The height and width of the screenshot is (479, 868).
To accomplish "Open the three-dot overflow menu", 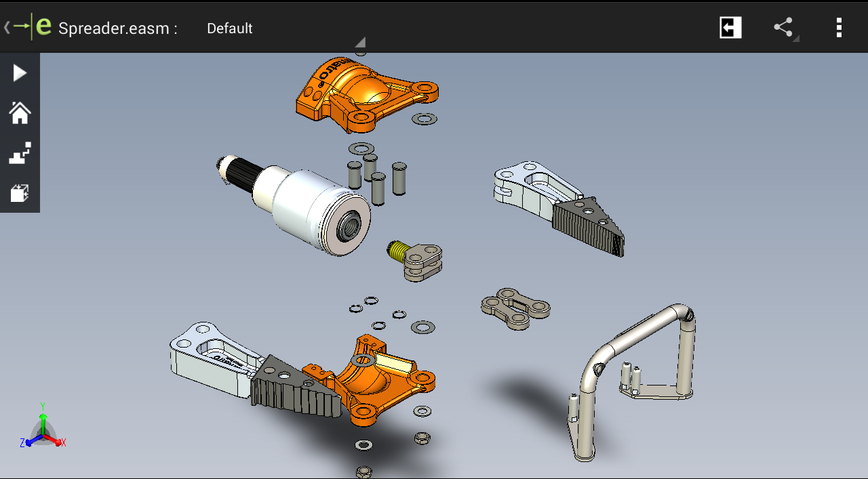I will coord(839,27).
